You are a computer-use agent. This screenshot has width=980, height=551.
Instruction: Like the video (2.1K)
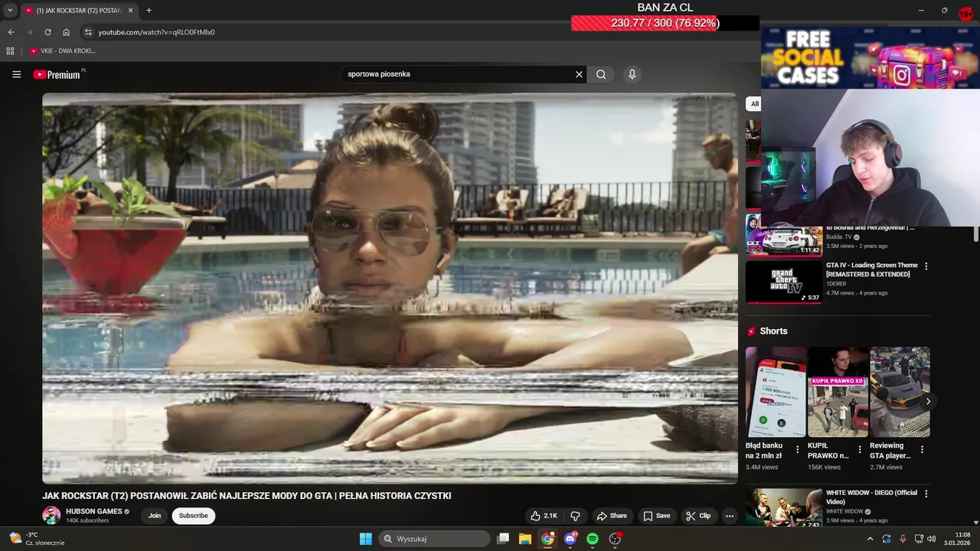click(x=544, y=516)
